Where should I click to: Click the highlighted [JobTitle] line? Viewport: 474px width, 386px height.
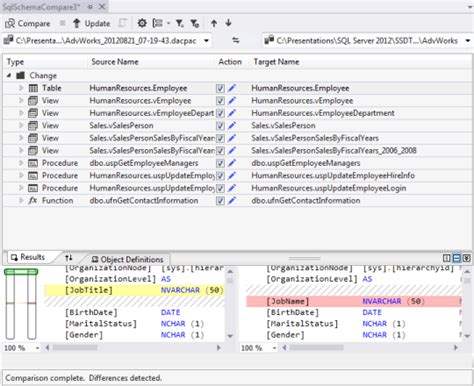135,290
